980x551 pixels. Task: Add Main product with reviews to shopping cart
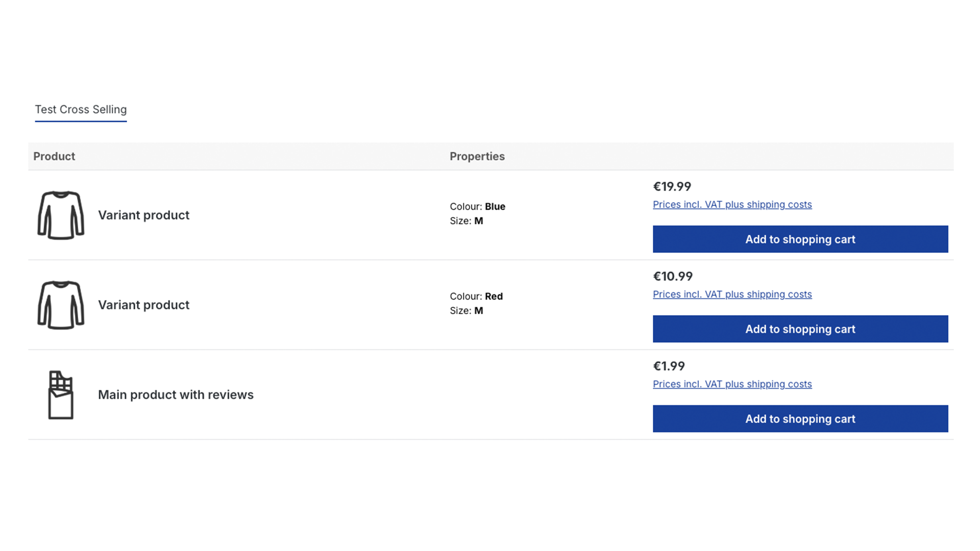(x=800, y=419)
